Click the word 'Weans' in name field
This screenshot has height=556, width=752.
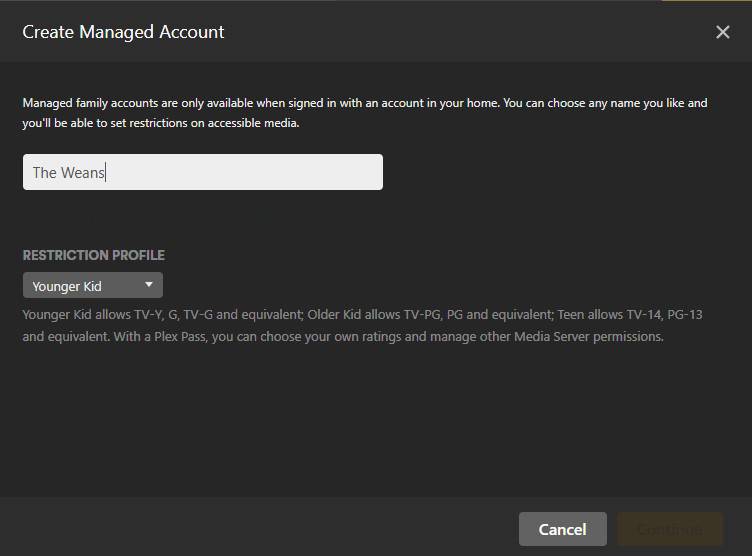tap(83, 173)
